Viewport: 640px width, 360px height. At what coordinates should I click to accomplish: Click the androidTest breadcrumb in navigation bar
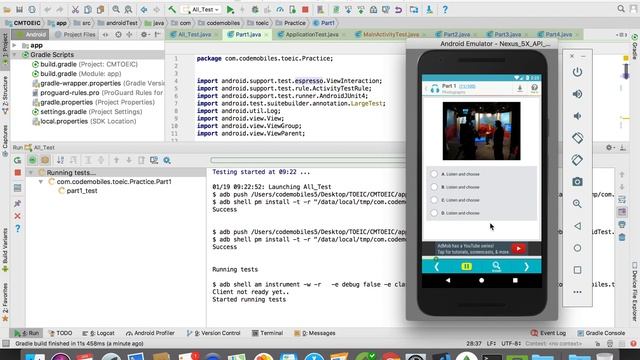[x=118, y=23]
